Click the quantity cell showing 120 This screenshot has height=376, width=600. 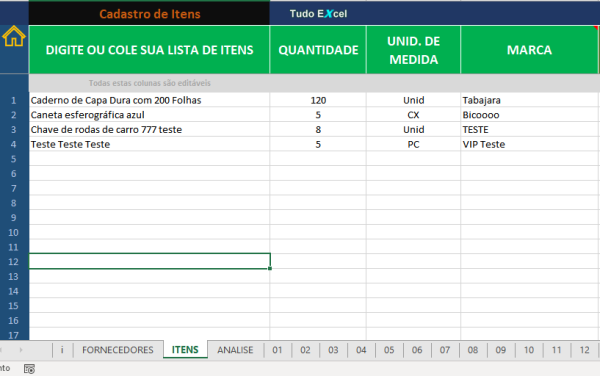[x=318, y=100]
